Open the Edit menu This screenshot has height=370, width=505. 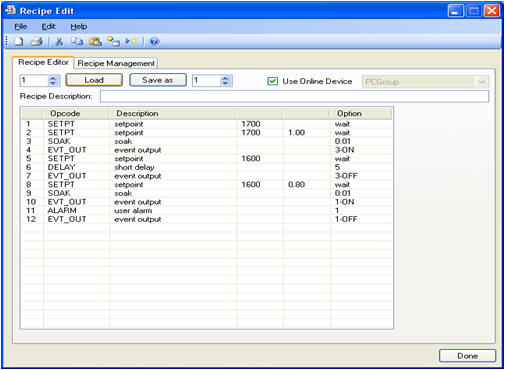pos(48,26)
